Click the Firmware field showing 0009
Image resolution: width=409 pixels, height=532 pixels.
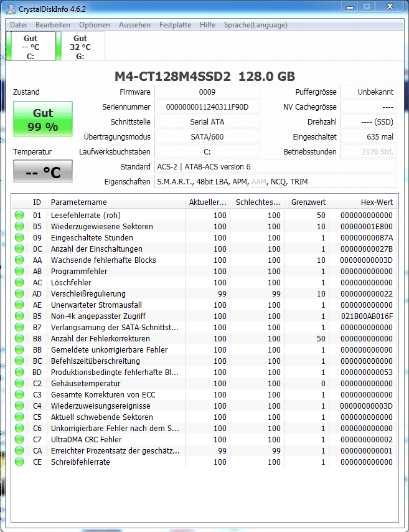[x=207, y=92]
